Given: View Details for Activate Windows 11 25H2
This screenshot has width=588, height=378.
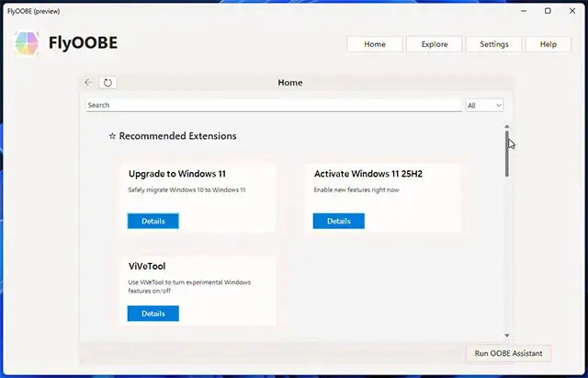Looking at the screenshot, I should tap(339, 221).
